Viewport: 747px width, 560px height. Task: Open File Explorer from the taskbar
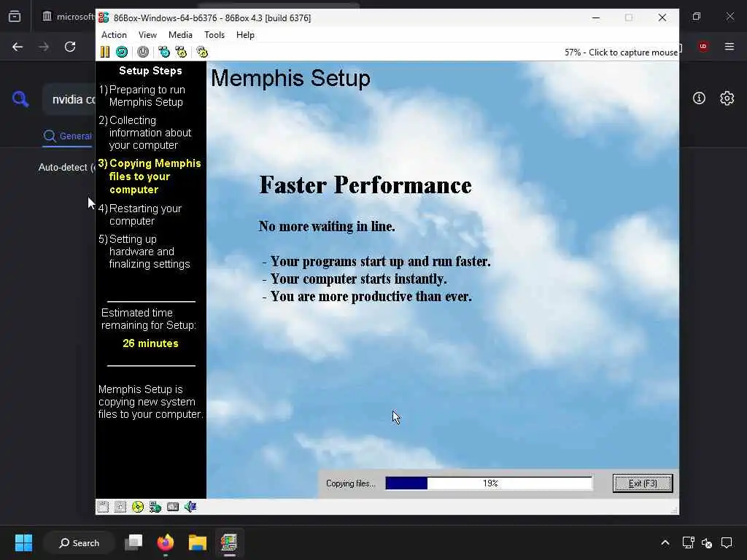[197, 542]
